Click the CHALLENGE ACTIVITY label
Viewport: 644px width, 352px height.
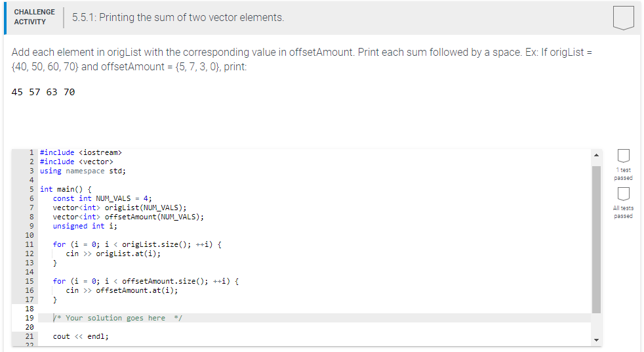(x=35, y=17)
